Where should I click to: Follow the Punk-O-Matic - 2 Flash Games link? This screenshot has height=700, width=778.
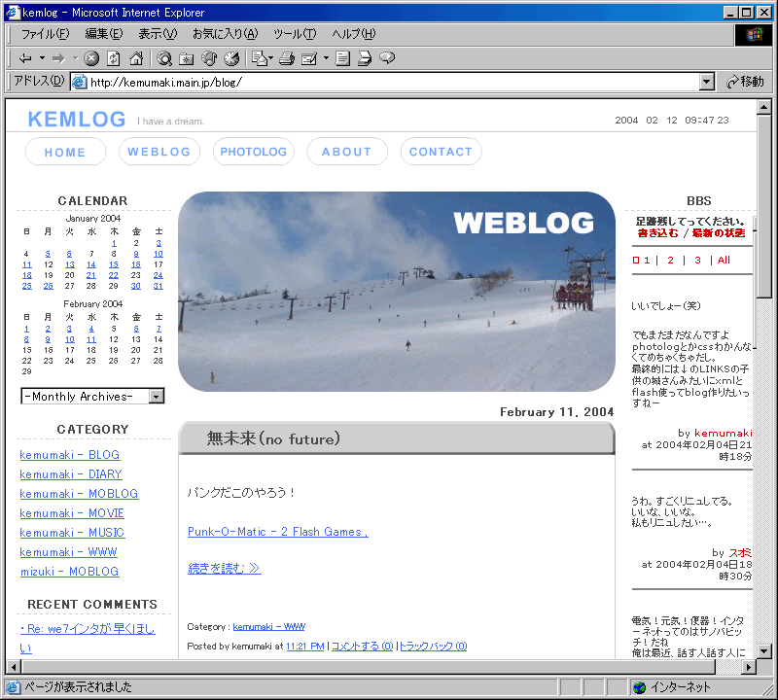click(x=278, y=532)
